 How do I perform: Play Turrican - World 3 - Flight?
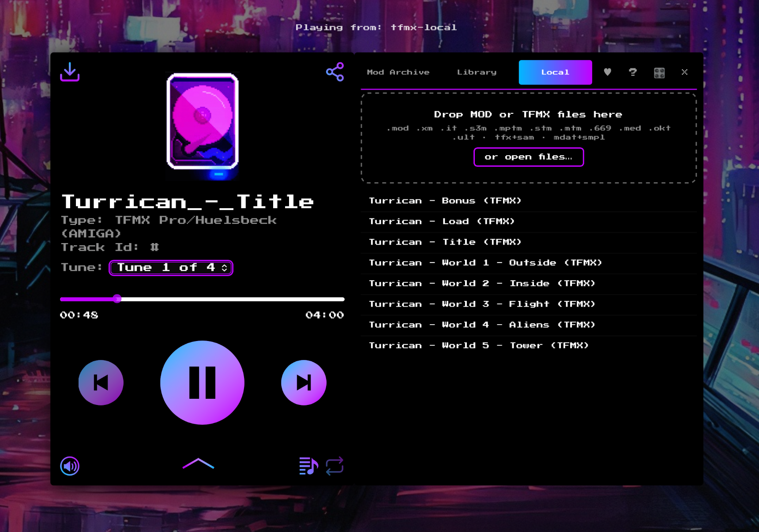tap(529, 304)
